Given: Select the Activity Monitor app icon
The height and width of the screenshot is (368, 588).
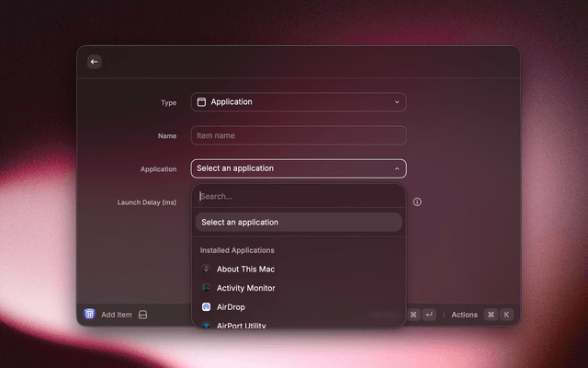Looking at the screenshot, I should point(206,288).
